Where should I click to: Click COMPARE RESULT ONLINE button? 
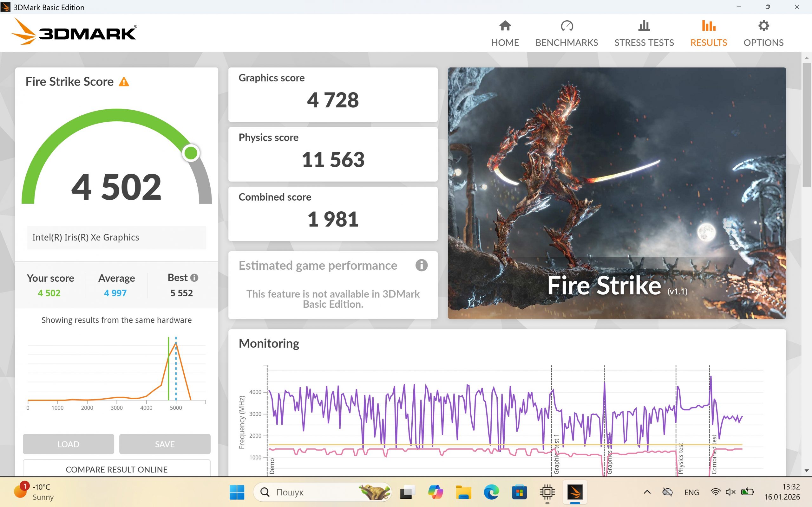click(116, 469)
